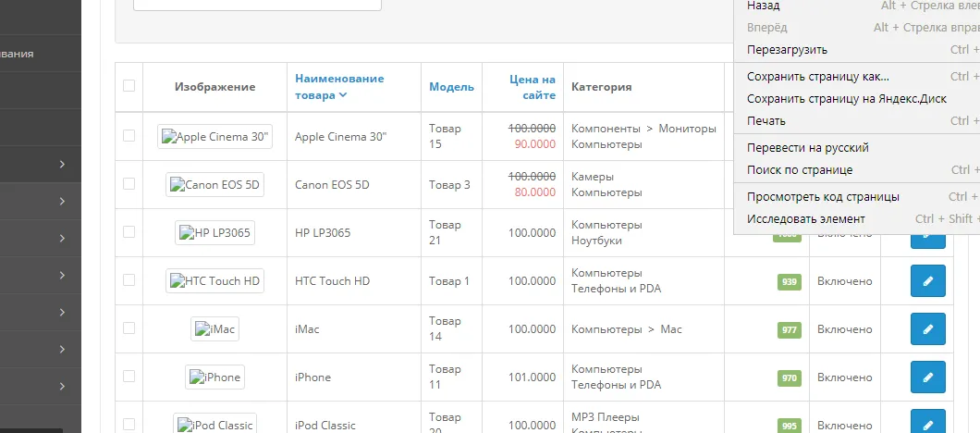Image resolution: width=980 pixels, height=433 pixels.
Task: Click the HTC Touch HD image thumbnail
Action: [215, 281]
